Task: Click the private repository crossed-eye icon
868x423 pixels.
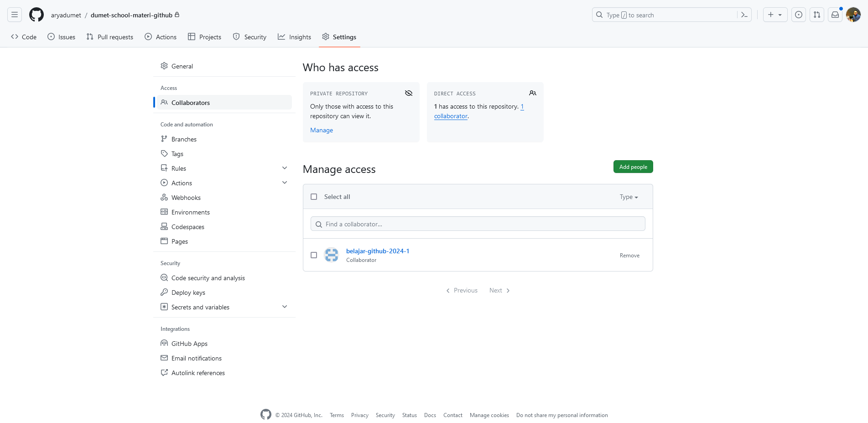Action: click(x=409, y=93)
